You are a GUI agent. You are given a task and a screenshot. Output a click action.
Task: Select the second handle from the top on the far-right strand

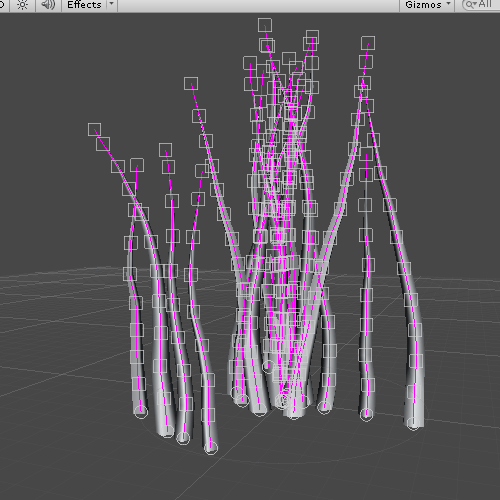click(x=366, y=62)
